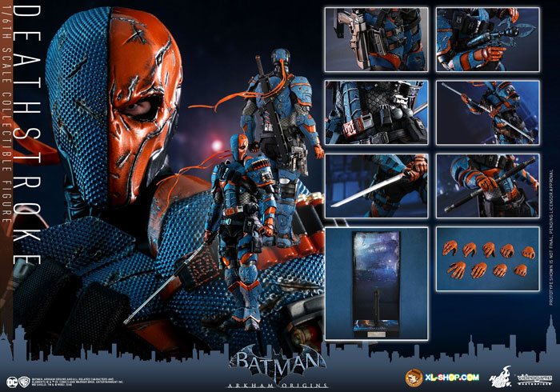View the belt and chest armor close-up thumbnail

377,113
